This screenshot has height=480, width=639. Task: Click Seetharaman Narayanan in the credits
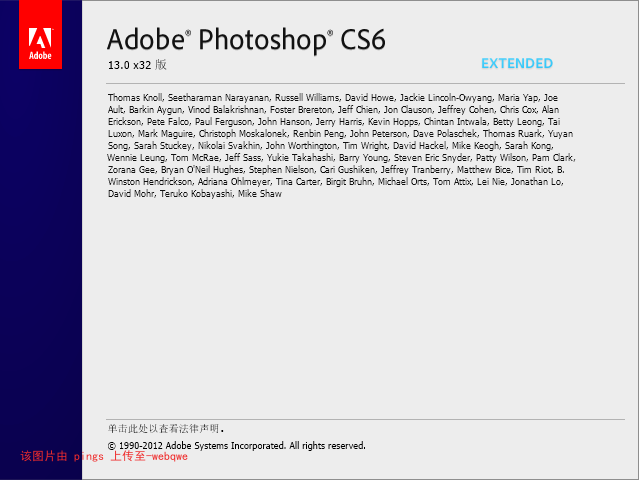click(218, 98)
